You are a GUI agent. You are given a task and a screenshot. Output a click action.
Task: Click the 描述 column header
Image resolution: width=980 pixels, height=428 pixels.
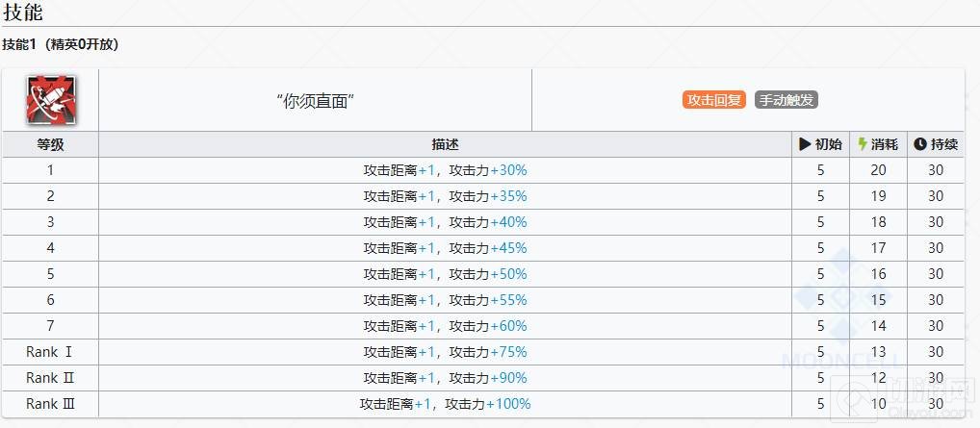445,144
